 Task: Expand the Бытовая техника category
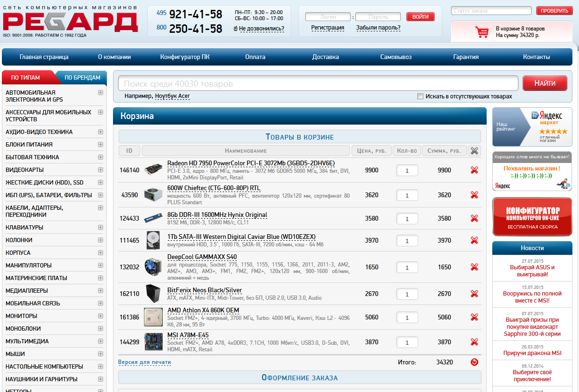[100, 157]
